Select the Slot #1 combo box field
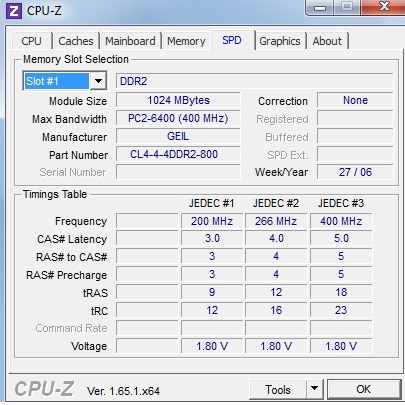Viewport: 405px width, 405px height. pos(65,81)
